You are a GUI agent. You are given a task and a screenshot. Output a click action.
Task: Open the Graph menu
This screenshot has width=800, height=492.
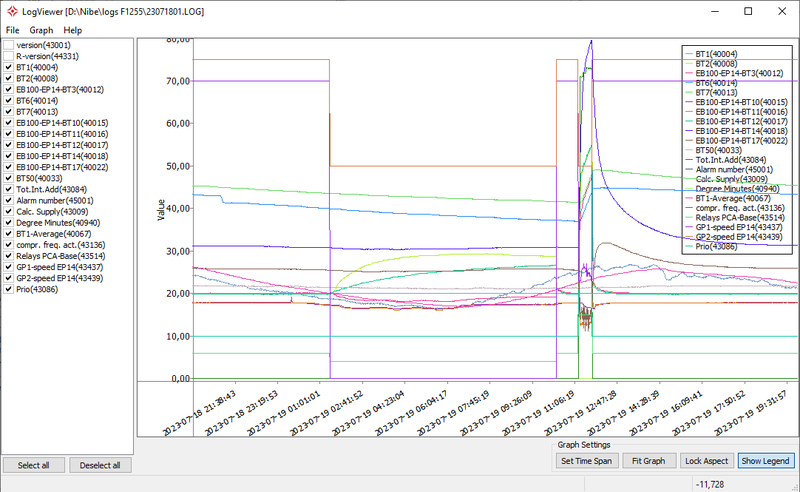click(41, 30)
